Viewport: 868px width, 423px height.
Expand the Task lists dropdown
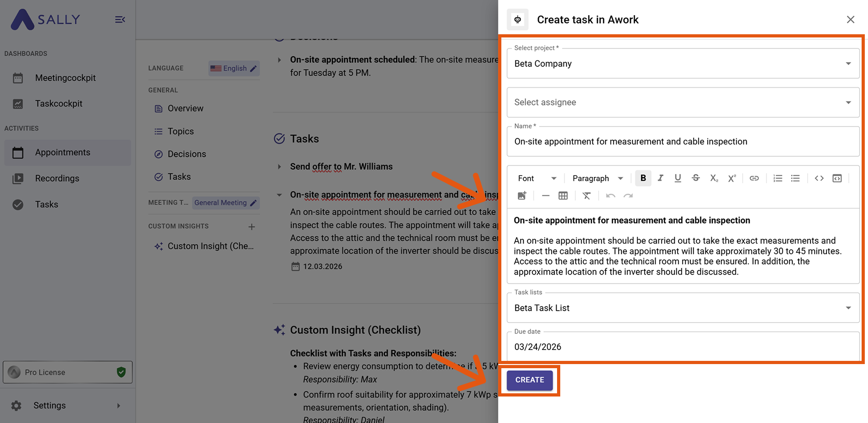[683, 308]
